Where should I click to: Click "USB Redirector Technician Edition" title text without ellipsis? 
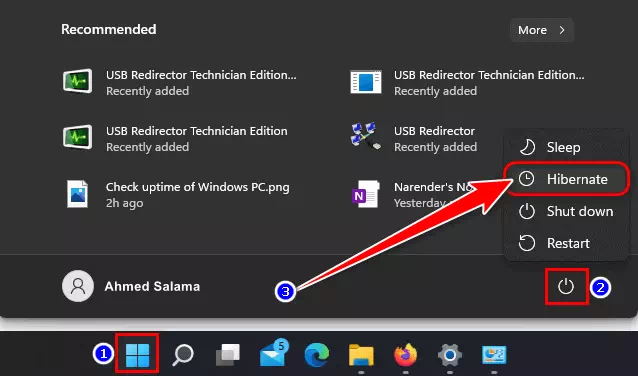pyautogui.click(x=197, y=131)
